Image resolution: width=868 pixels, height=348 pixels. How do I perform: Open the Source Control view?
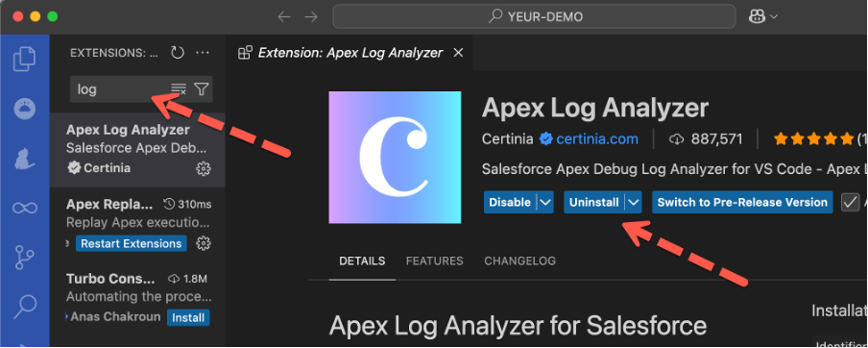(x=24, y=257)
